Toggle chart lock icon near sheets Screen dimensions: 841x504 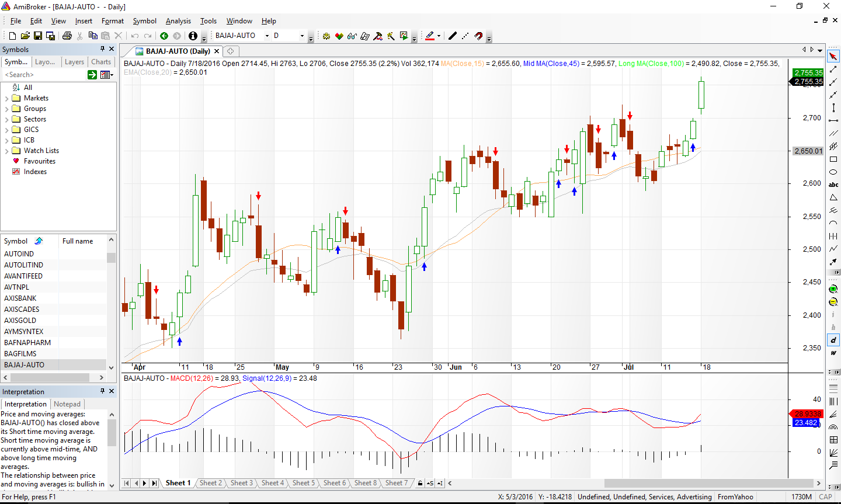[420, 483]
